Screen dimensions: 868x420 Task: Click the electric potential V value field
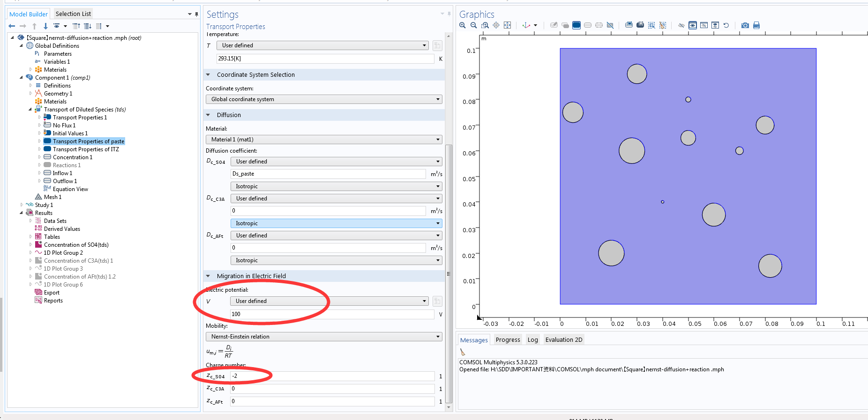click(332, 314)
